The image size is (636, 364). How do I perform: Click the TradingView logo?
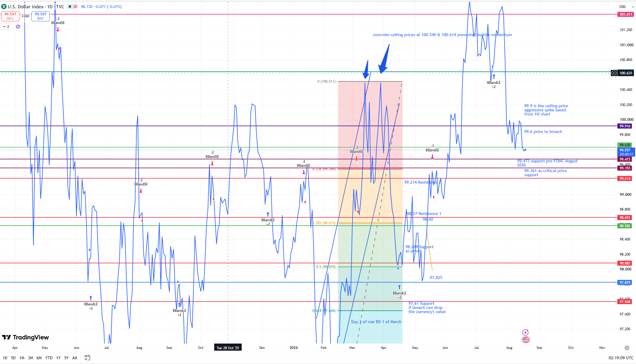[25, 337]
